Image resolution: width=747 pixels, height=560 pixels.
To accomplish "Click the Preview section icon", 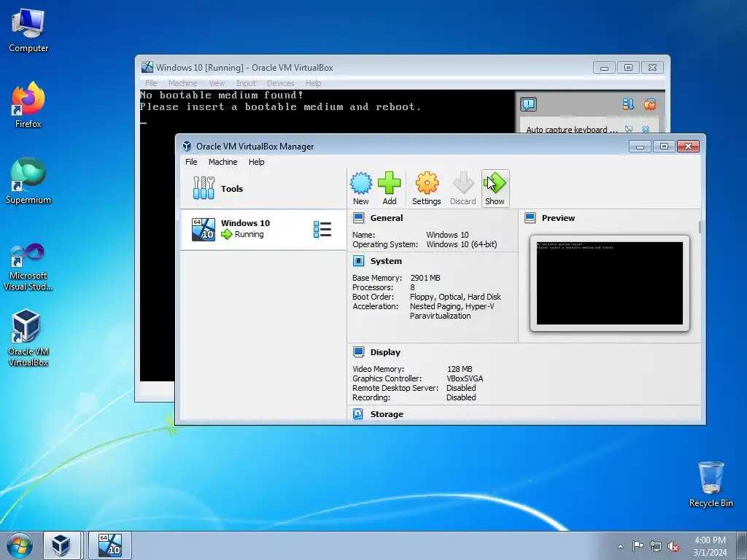I will (x=530, y=218).
